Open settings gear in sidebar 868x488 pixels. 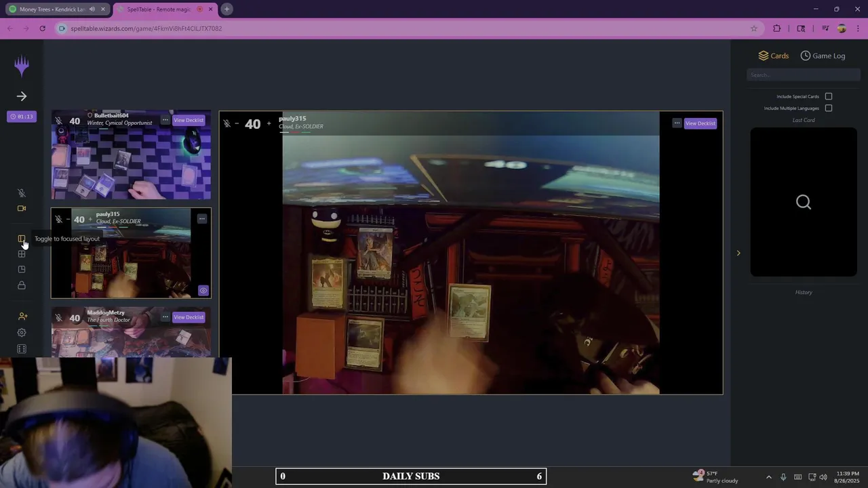(x=22, y=333)
